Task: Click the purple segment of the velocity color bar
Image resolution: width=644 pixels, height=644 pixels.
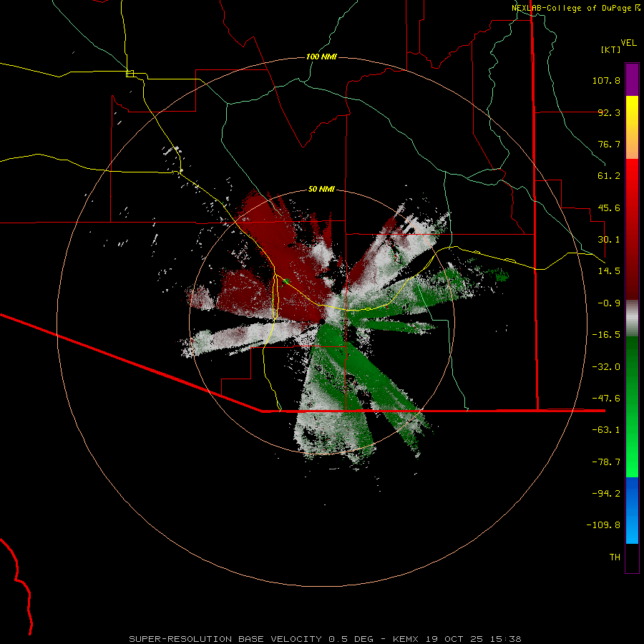Action: (632, 79)
